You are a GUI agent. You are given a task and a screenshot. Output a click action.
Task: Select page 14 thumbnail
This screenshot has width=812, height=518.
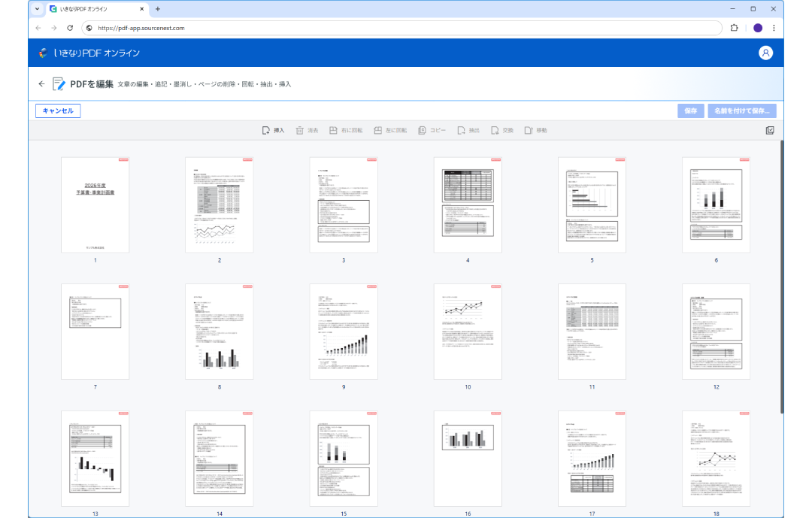click(220, 459)
